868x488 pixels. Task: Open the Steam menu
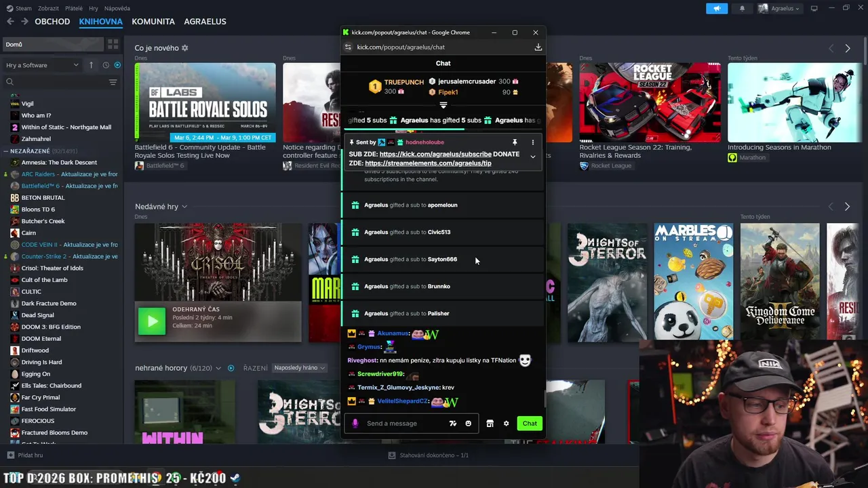pos(19,8)
